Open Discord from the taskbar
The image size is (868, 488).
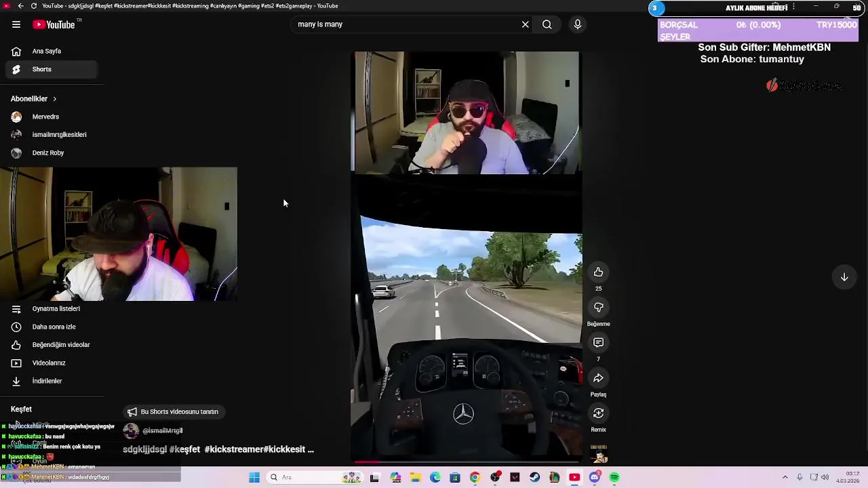pyautogui.click(x=595, y=478)
